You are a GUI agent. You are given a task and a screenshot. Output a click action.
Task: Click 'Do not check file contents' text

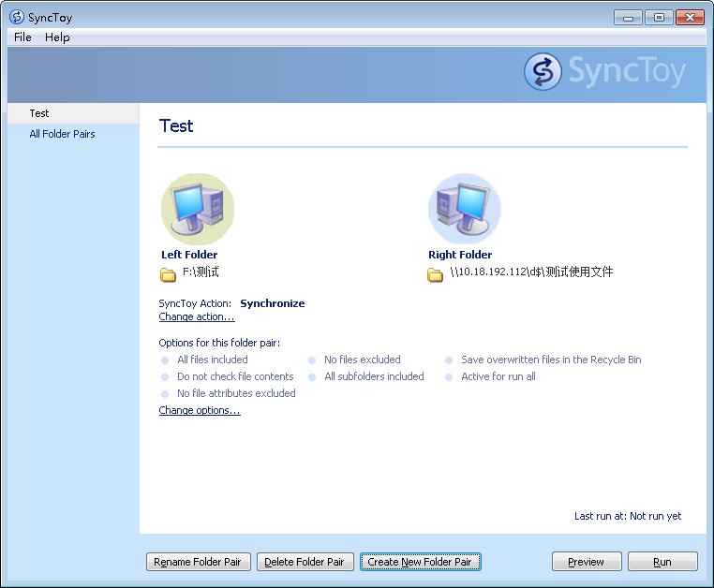[235, 376]
